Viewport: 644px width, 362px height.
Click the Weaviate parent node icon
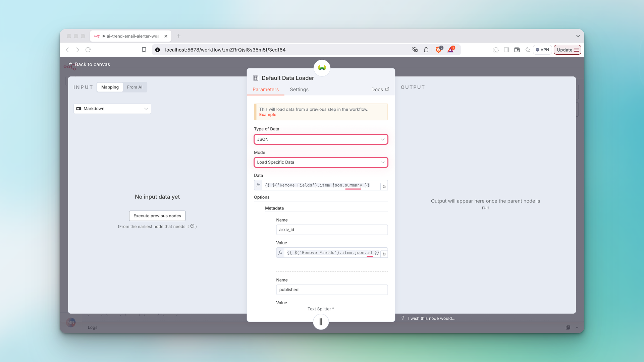point(322,68)
